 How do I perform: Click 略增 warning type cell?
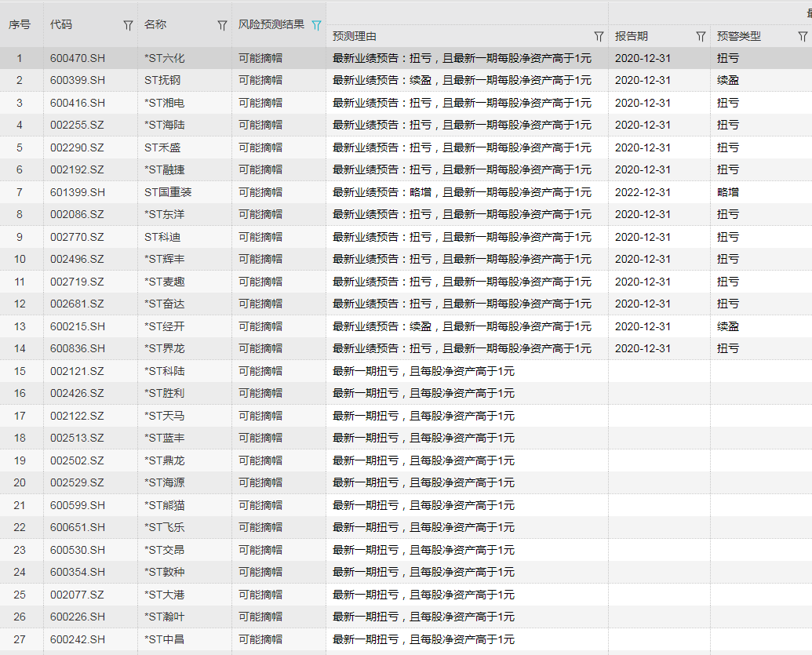click(727, 192)
